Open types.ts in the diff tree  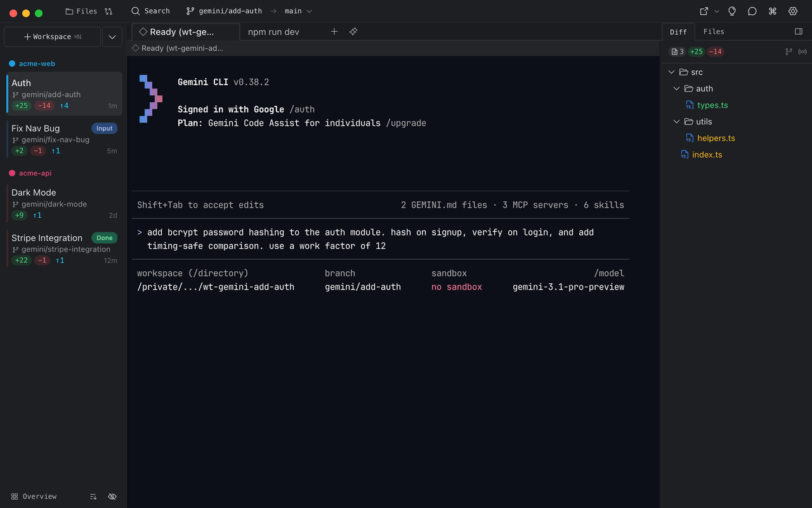[x=712, y=105]
